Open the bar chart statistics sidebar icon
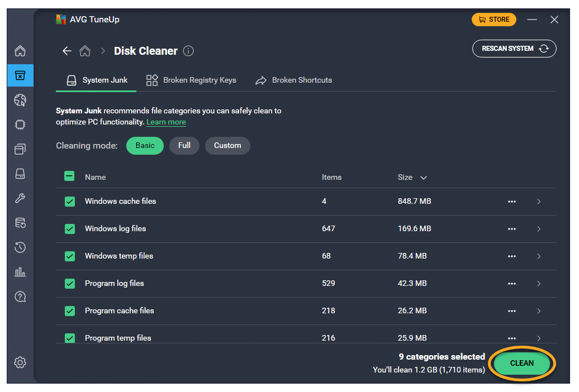579x392 pixels. (20, 272)
